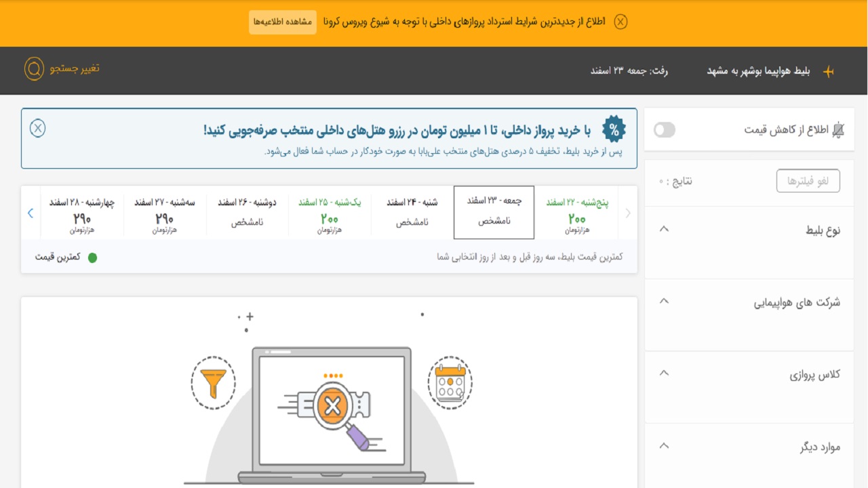Click the green کمترین قیمت legend dot
Screen dimensions: 868x488
(92, 258)
